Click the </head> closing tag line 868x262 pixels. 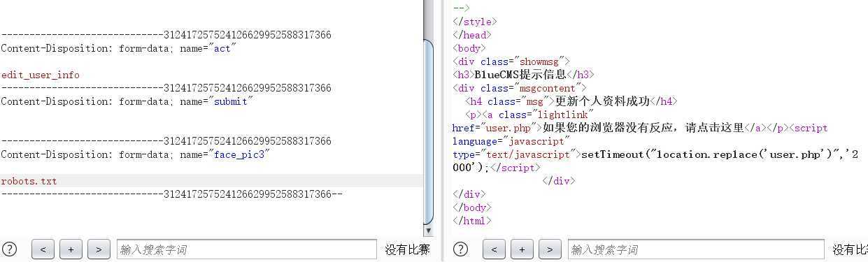tap(472, 35)
